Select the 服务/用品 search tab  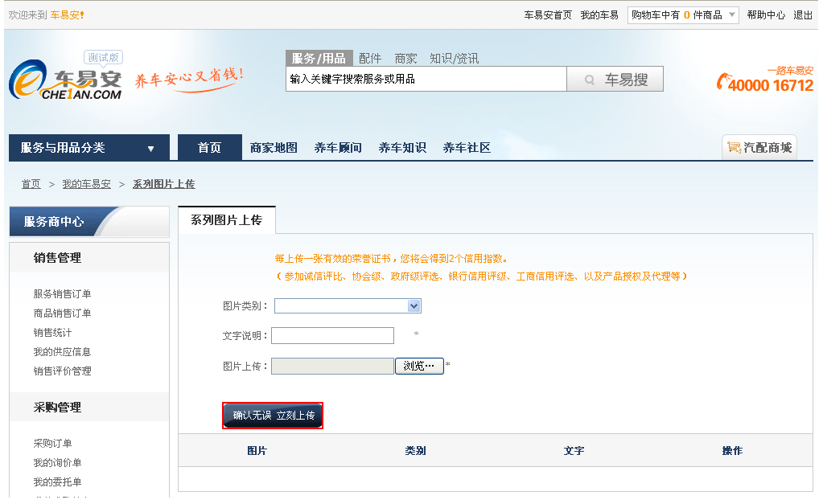coord(319,58)
